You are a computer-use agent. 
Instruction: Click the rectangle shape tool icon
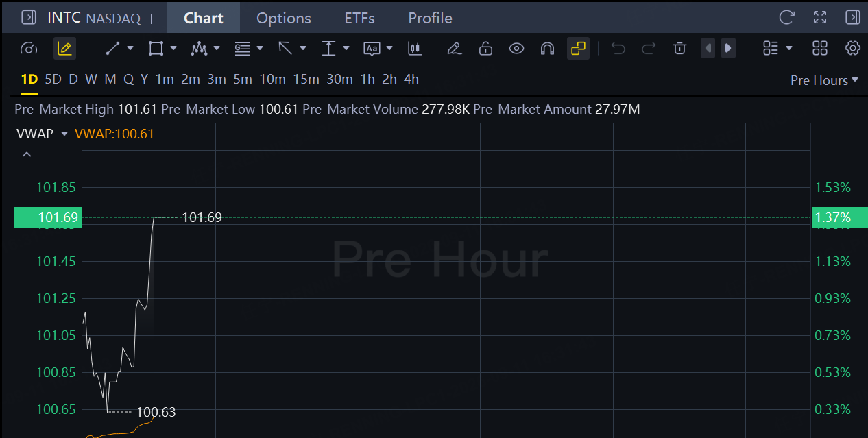coord(156,49)
